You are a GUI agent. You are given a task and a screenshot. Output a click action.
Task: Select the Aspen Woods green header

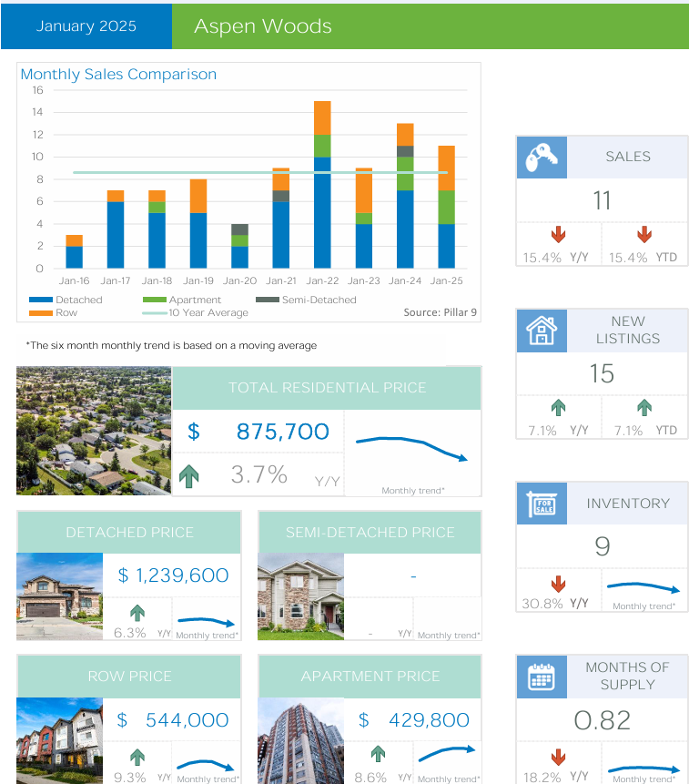[430, 26]
